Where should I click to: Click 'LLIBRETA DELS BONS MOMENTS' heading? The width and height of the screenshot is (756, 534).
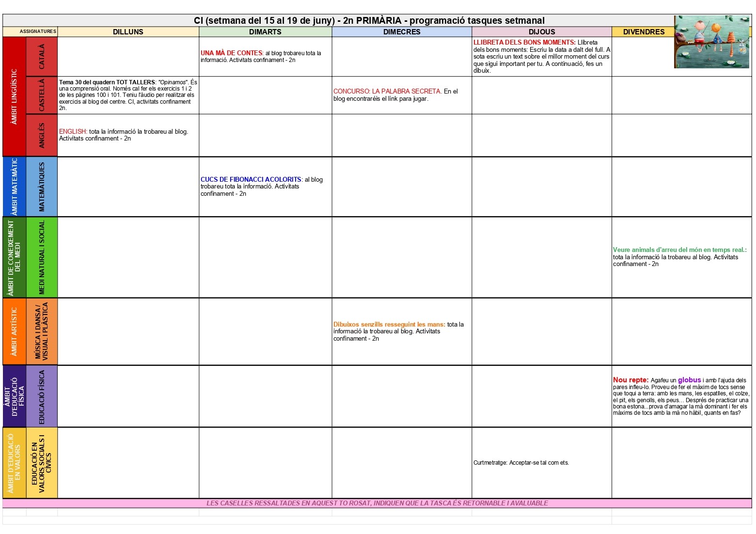point(524,43)
